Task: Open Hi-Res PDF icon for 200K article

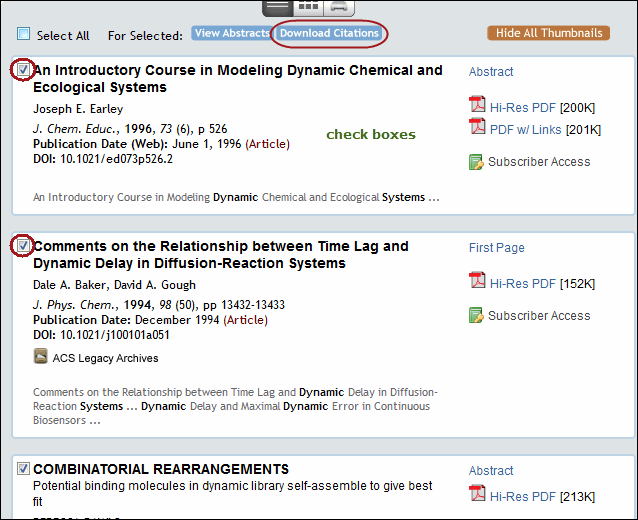Action: [x=477, y=104]
